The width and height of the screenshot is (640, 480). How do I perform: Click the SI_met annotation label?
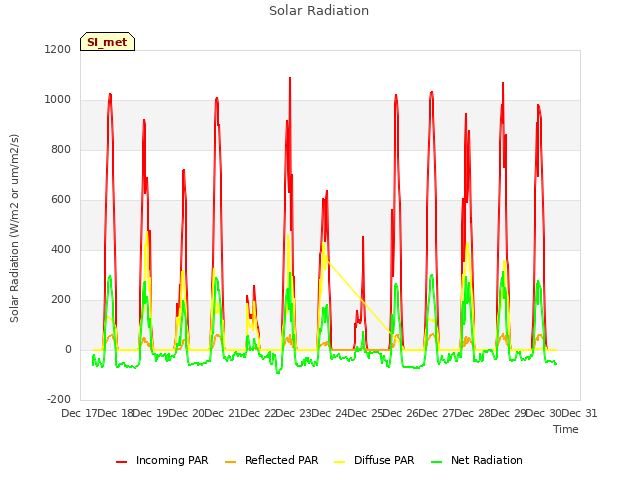tap(107, 42)
